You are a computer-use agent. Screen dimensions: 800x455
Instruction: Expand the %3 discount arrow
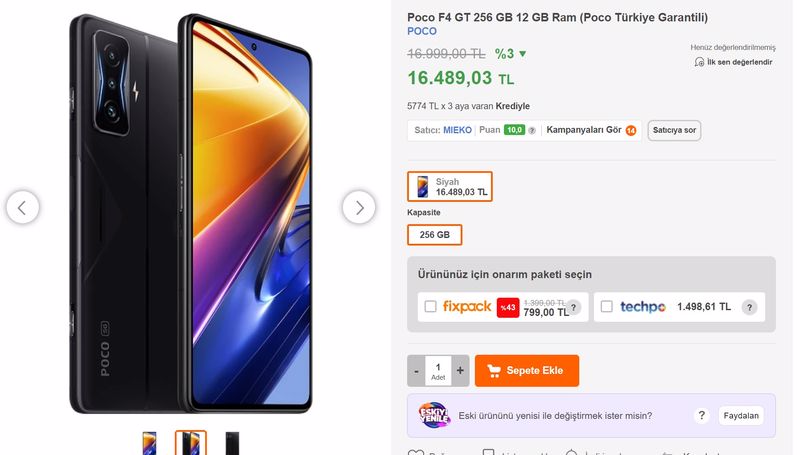tap(522, 54)
